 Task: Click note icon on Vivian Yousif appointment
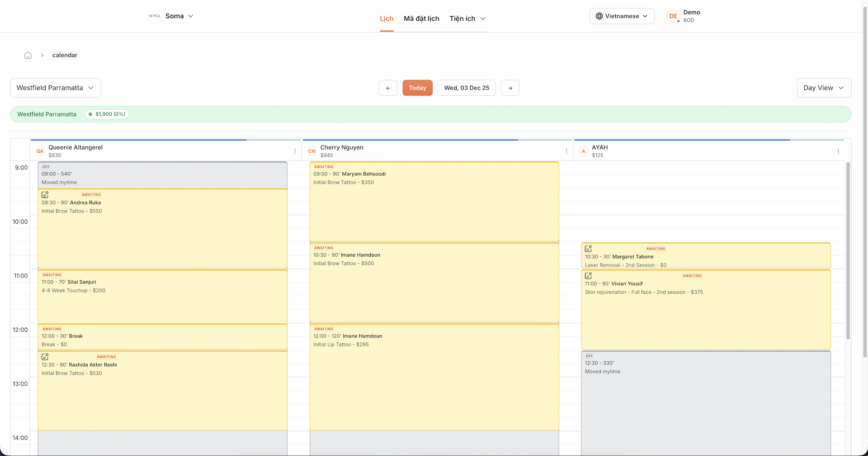[x=588, y=276]
